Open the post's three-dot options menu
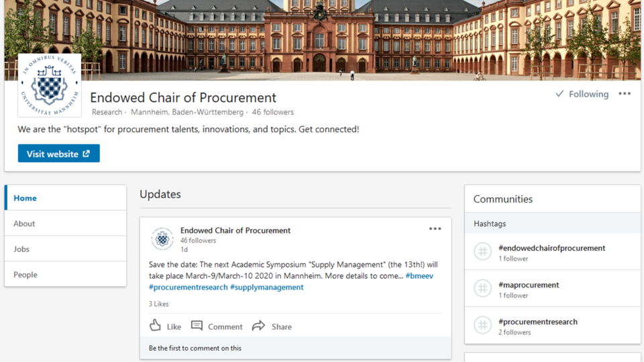644x362 pixels. point(435,229)
